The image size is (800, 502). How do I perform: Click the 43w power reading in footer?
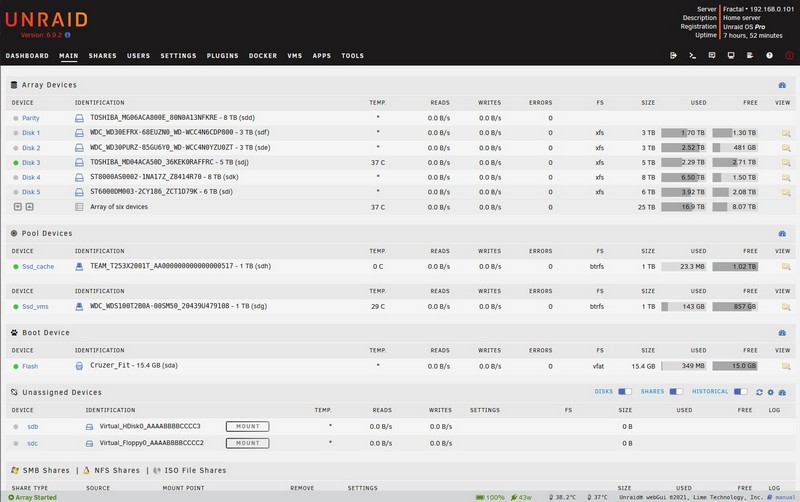pos(521,497)
